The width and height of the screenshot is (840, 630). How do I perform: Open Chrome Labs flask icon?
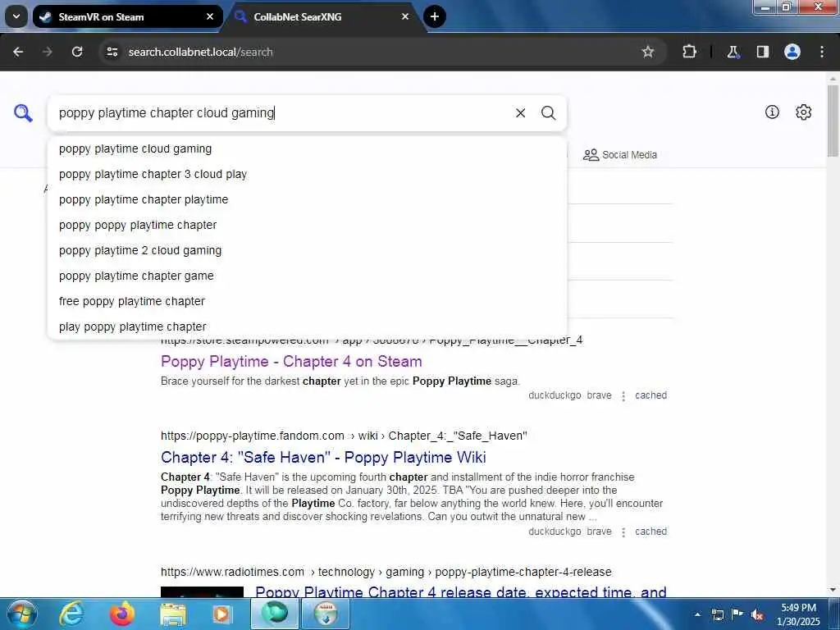coord(733,52)
